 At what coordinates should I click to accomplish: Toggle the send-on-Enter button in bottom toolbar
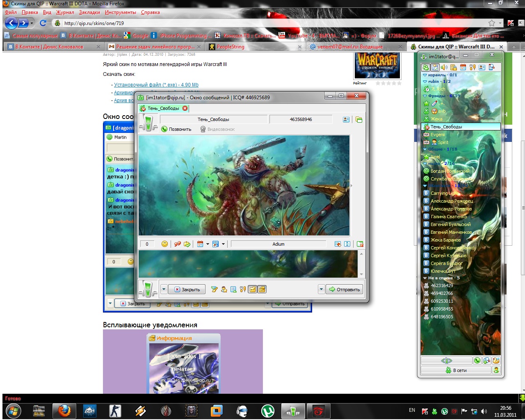(253, 290)
